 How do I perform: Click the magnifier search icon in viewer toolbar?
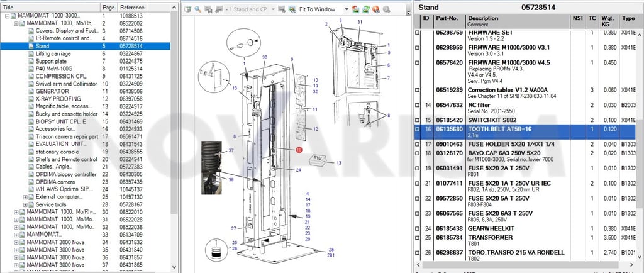198,9
